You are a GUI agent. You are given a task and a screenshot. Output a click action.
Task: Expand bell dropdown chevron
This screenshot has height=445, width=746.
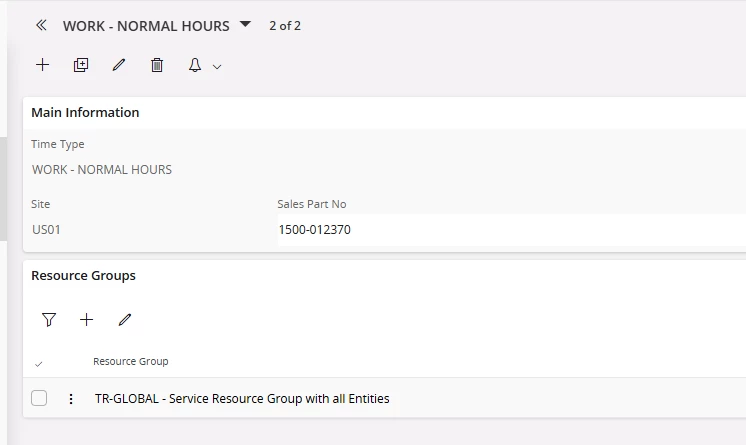[x=217, y=67]
